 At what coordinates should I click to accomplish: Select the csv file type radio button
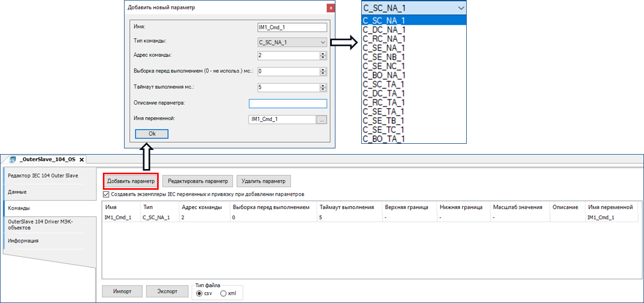pos(200,293)
